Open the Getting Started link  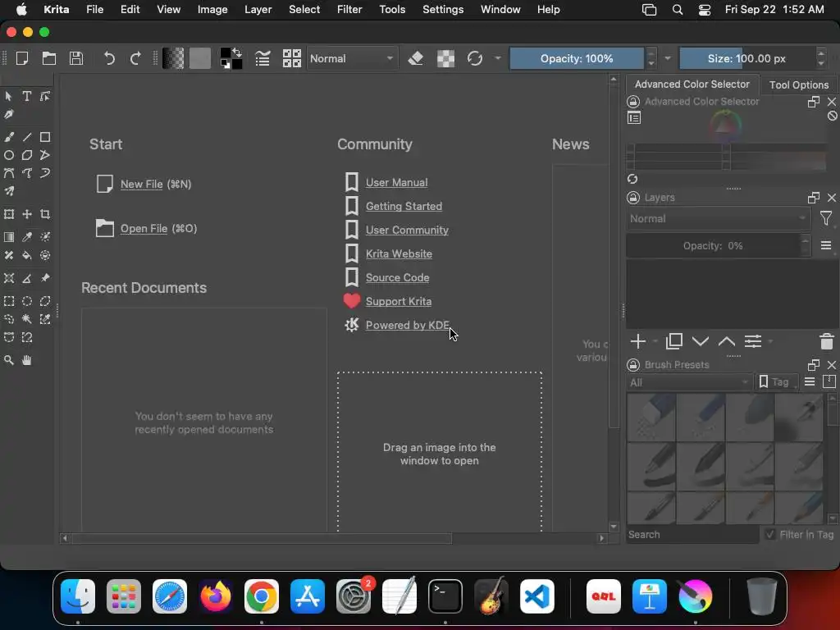(404, 206)
